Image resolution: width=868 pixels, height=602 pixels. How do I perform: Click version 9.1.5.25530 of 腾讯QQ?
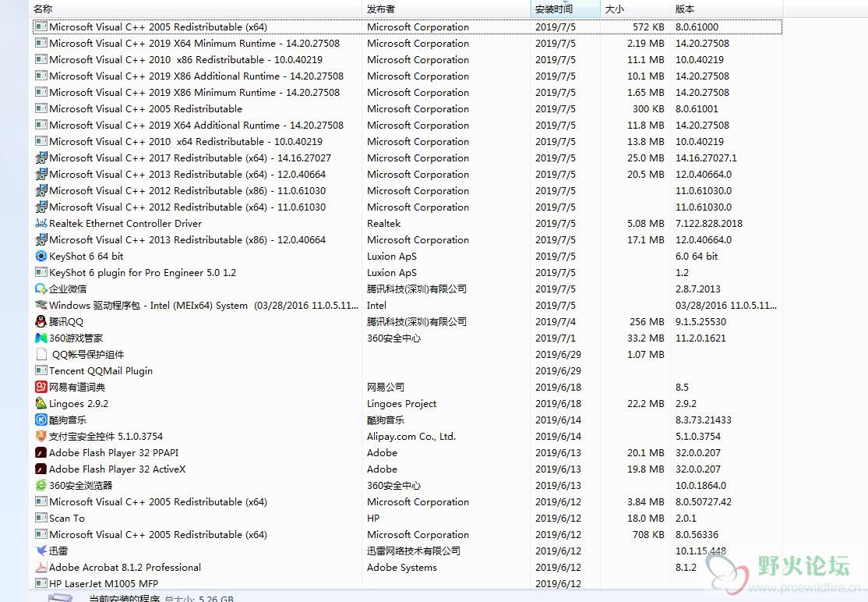(x=700, y=321)
